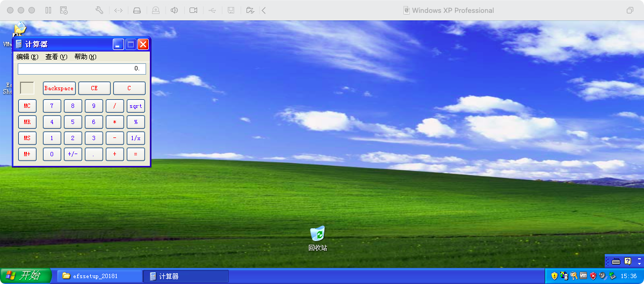Screen dimensions: 644x284
Task: Click the 计算器 taskbar button
Action: [x=186, y=276]
